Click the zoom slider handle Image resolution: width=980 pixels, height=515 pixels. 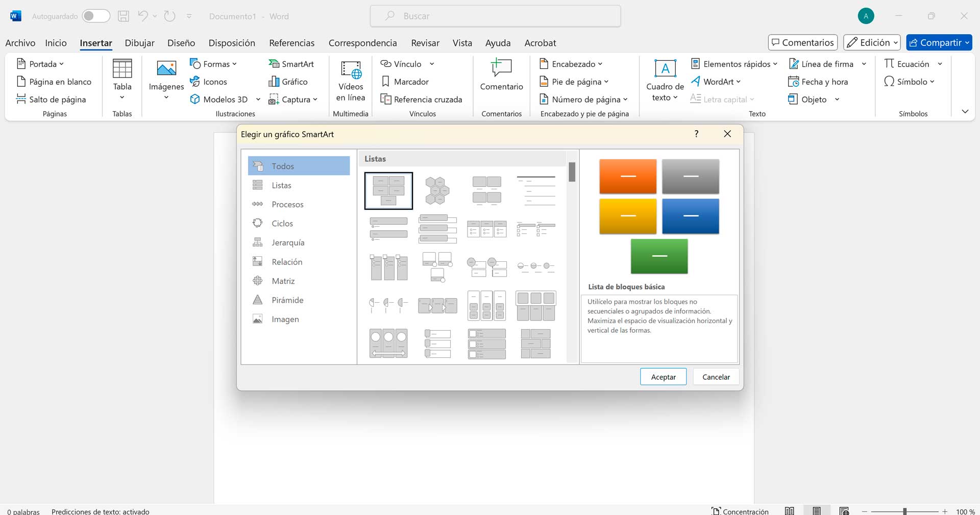(x=904, y=511)
